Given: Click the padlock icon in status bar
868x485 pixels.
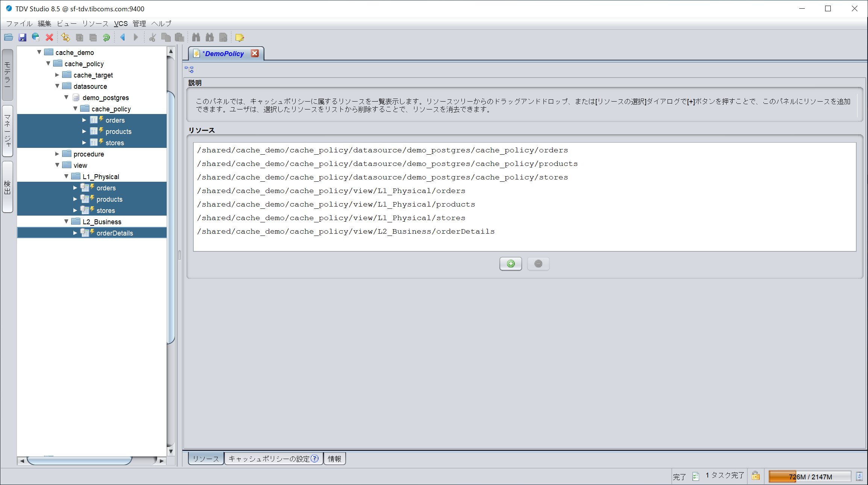Looking at the screenshot, I should tap(756, 476).
